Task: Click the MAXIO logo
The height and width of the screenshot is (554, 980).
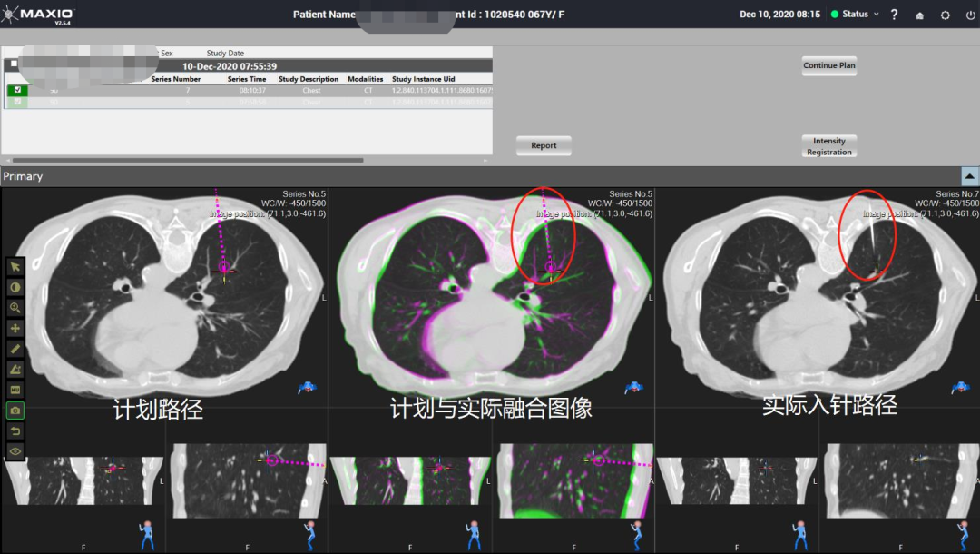Action: (37, 15)
